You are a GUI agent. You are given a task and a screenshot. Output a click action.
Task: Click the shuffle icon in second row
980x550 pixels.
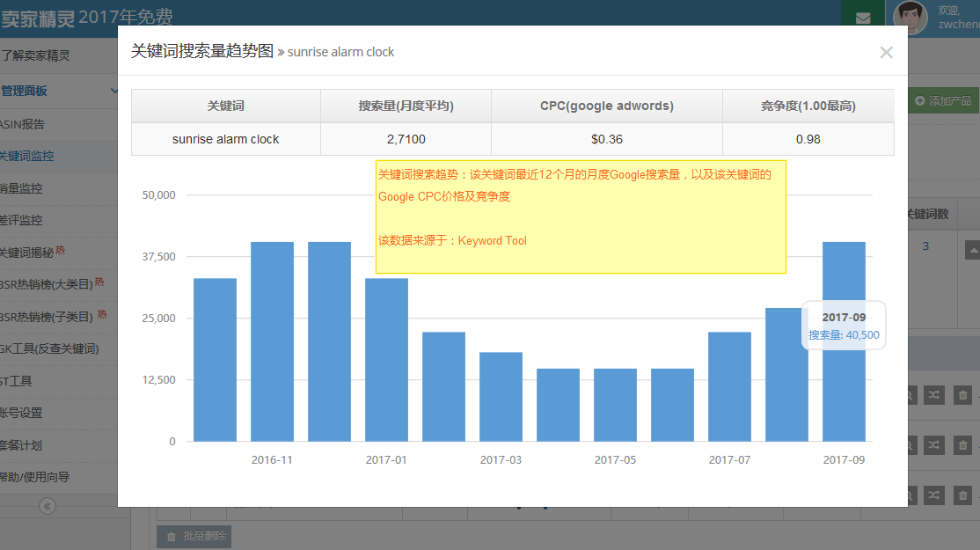(x=934, y=445)
